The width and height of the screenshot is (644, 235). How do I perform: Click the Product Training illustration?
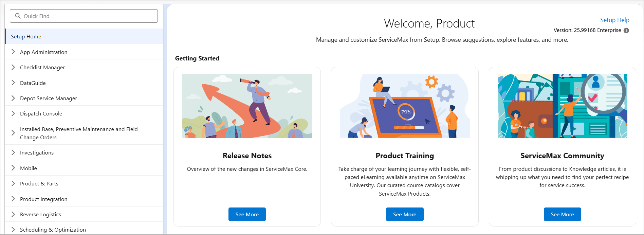coord(405,106)
